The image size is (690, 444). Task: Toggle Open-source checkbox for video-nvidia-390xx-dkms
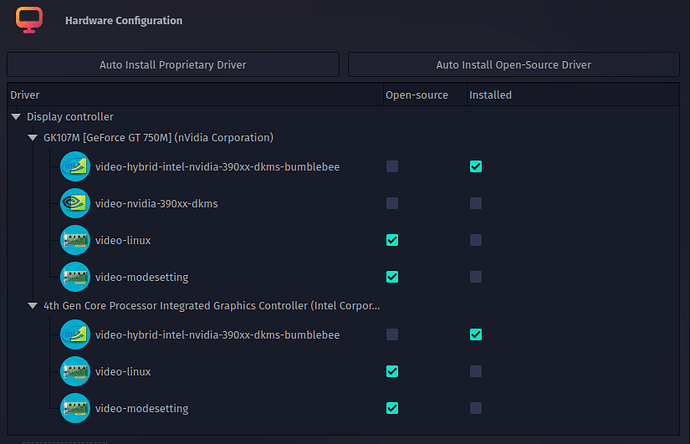tap(392, 203)
